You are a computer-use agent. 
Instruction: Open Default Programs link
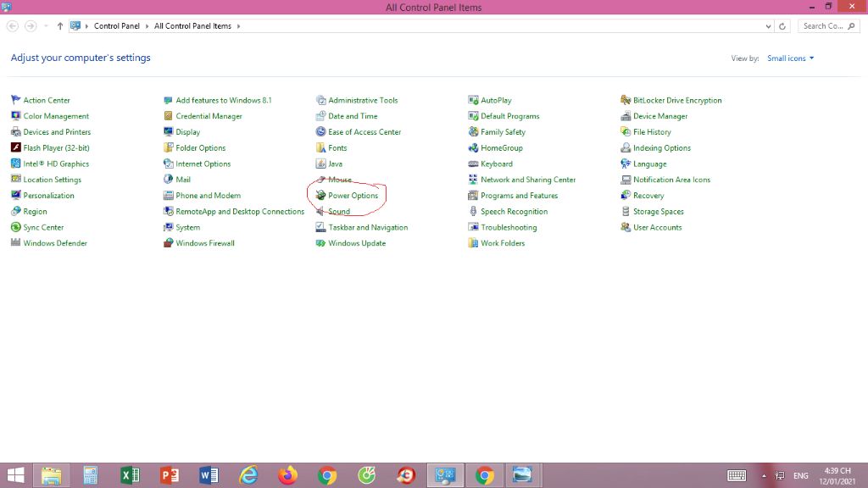(x=509, y=116)
